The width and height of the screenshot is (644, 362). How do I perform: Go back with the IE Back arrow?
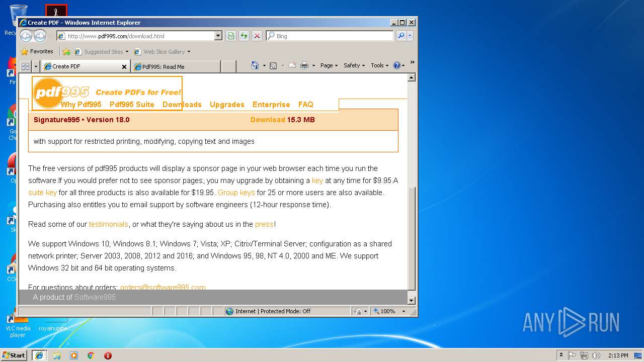coord(26,36)
